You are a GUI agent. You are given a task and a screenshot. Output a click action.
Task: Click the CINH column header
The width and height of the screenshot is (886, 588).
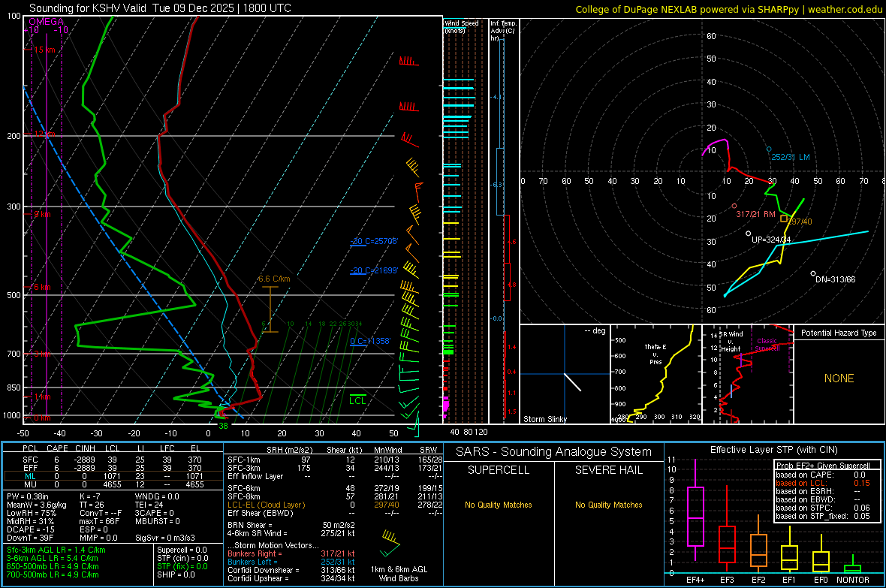85,448
